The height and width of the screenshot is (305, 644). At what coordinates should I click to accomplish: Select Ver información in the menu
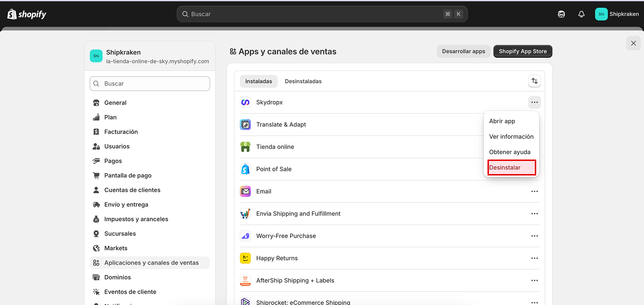511,136
